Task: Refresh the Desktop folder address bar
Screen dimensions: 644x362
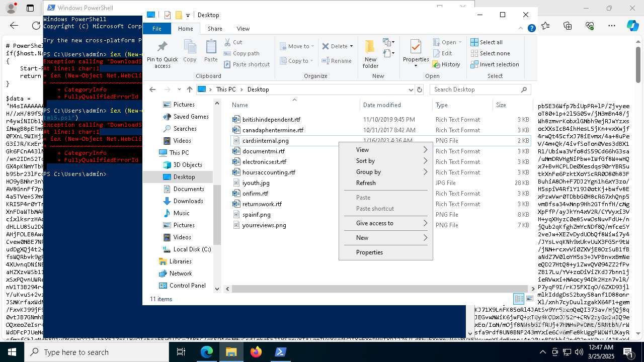Action: [420, 89]
